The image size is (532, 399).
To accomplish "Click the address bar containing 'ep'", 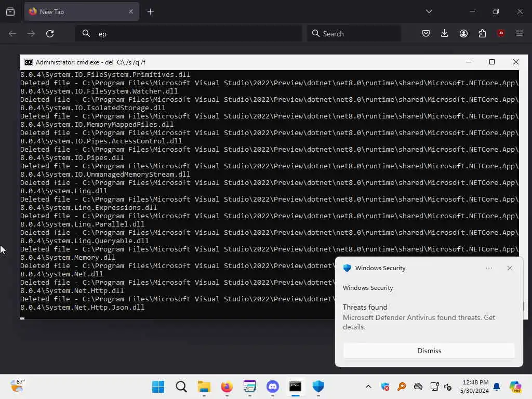I will pyautogui.click(x=188, y=34).
